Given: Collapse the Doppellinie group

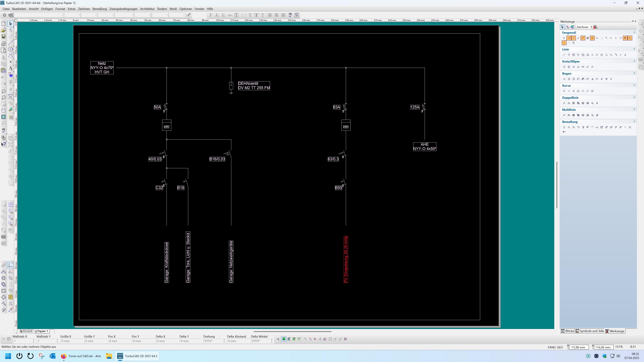Looking at the screenshot, I should click(634, 97).
